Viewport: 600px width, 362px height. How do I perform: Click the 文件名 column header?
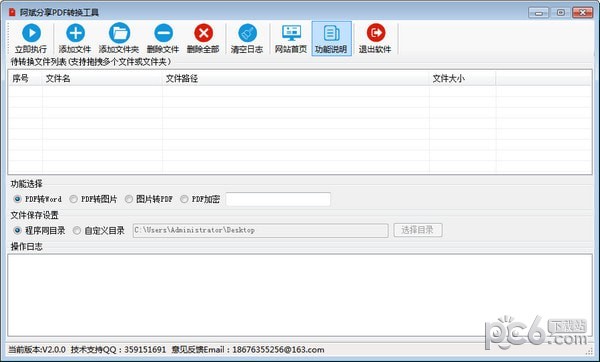102,78
